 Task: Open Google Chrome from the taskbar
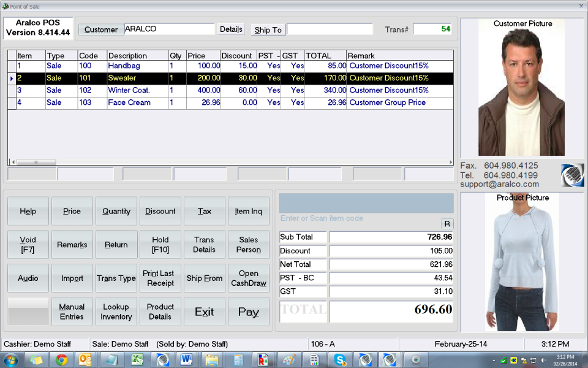[x=61, y=360]
